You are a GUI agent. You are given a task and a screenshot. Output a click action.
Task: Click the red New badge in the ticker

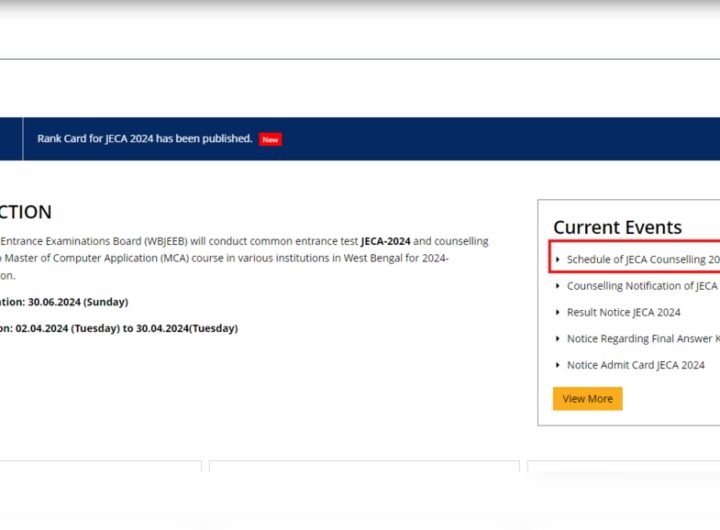click(x=270, y=139)
